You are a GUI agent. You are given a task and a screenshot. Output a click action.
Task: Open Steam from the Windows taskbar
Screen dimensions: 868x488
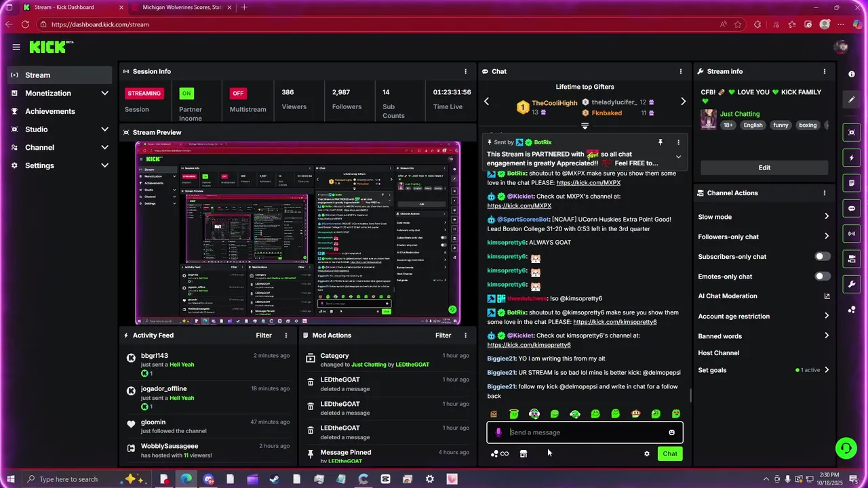click(274, 479)
